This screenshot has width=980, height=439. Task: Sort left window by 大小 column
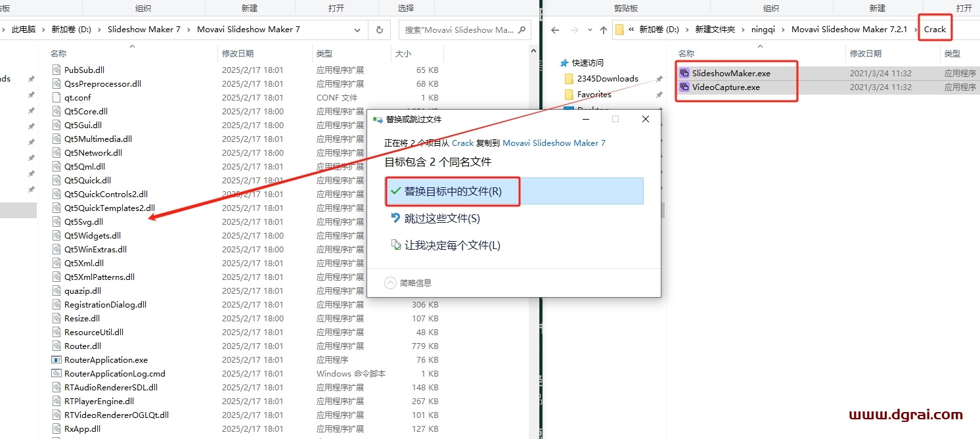[x=403, y=53]
